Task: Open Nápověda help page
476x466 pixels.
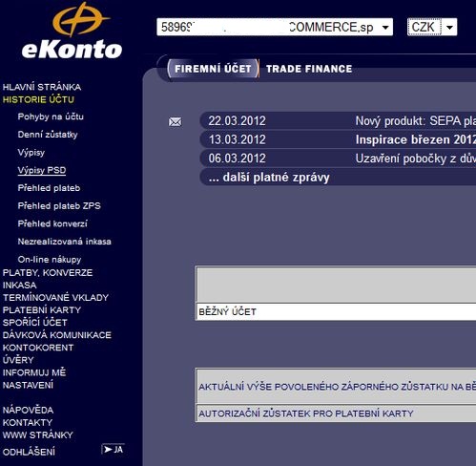Action: tap(28, 410)
